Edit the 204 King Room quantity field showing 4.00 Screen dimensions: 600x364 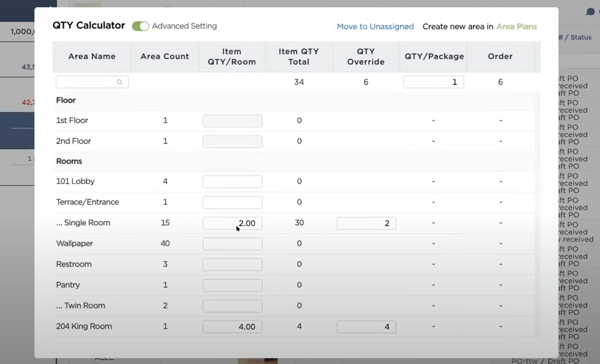click(x=232, y=327)
